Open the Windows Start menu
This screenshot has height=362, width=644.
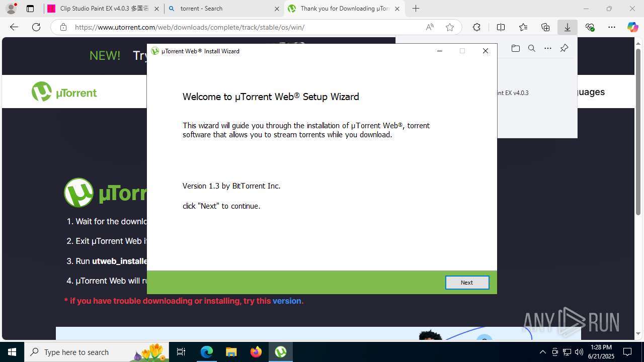point(12,352)
